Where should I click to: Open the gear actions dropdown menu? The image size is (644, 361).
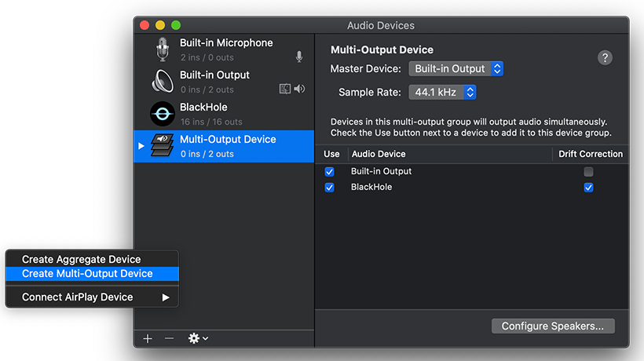point(197,338)
